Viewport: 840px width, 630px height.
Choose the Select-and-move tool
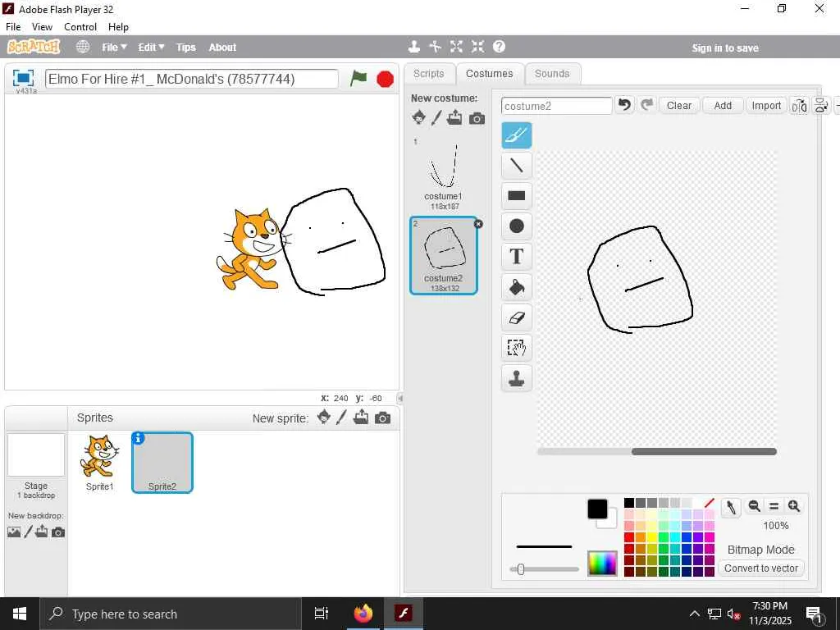[x=517, y=348]
